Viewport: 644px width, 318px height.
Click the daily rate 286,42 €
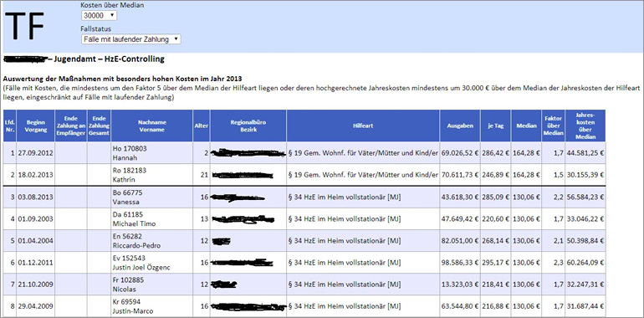pyautogui.click(x=496, y=153)
